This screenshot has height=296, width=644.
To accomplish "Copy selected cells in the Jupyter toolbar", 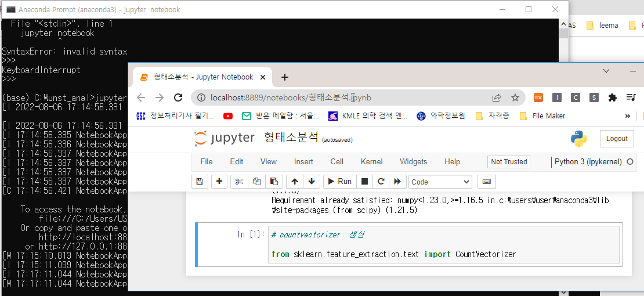I will [x=256, y=181].
